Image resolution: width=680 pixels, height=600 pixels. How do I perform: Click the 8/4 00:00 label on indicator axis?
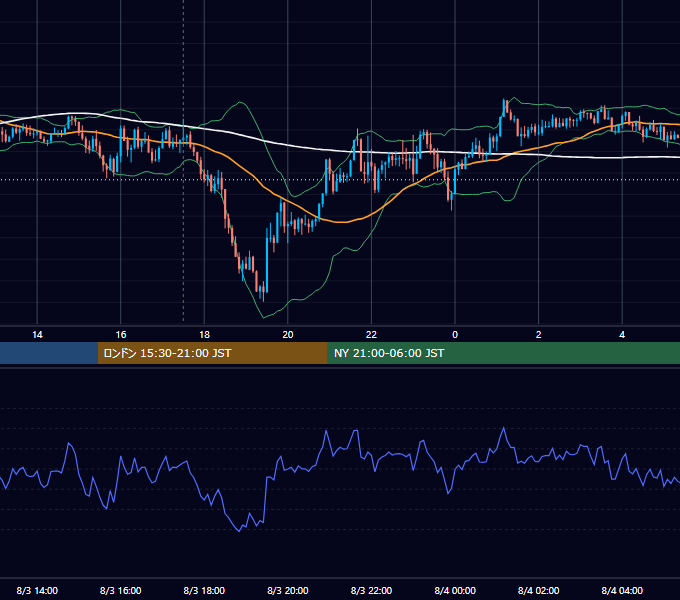pos(455,590)
